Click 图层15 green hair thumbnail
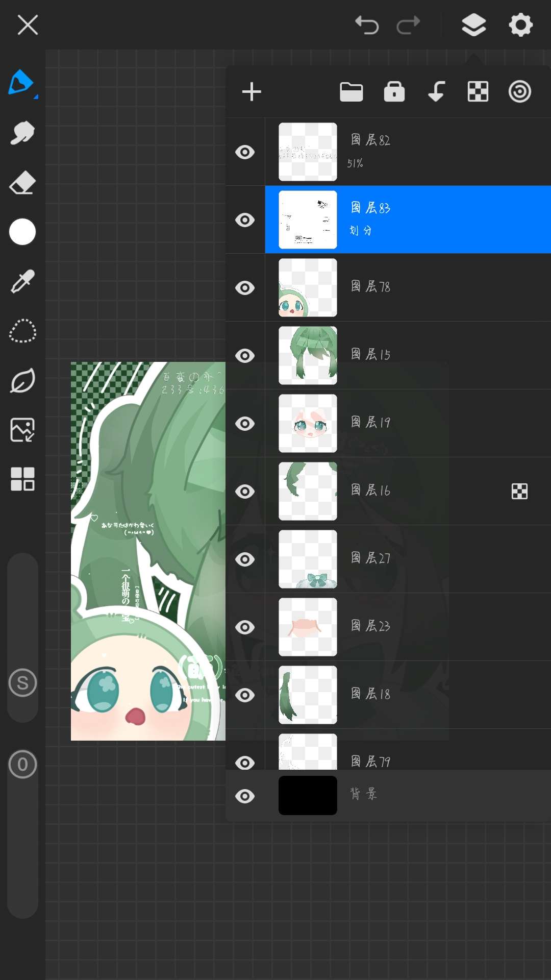551x980 pixels. [308, 356]
